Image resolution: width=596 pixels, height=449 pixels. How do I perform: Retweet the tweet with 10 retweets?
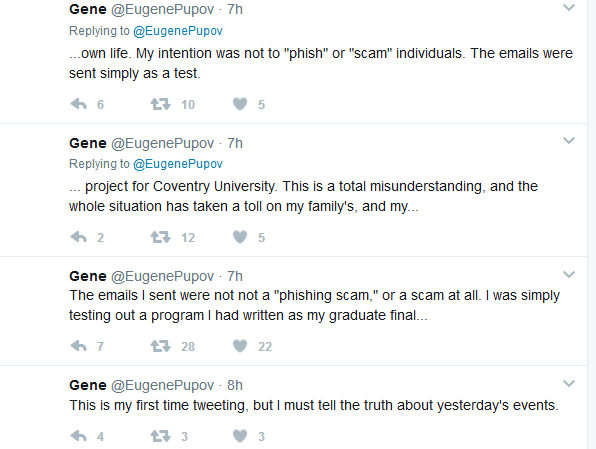point(160,104)
